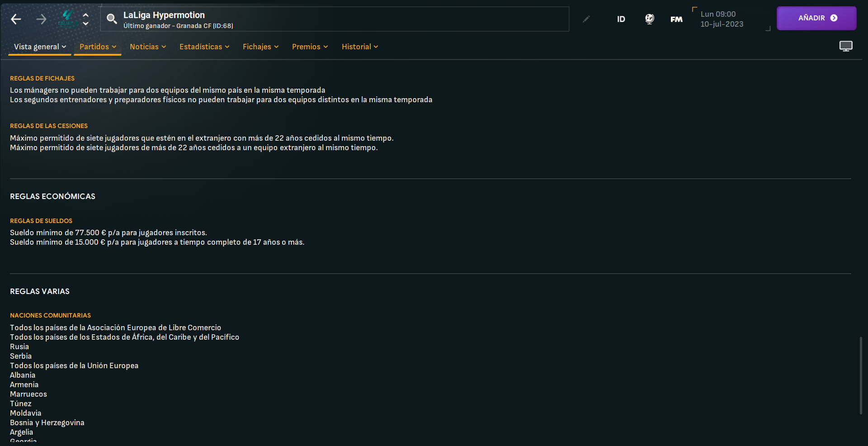Image resolution: width=868 pixels, height=446 pixels.
Task: Click the 'Marruecos' entry
Action: pos(28,394)
